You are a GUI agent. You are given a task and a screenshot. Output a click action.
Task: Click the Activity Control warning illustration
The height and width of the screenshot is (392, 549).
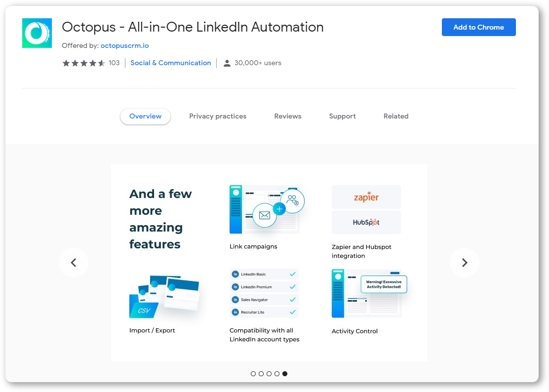click(x=369, y=293)
